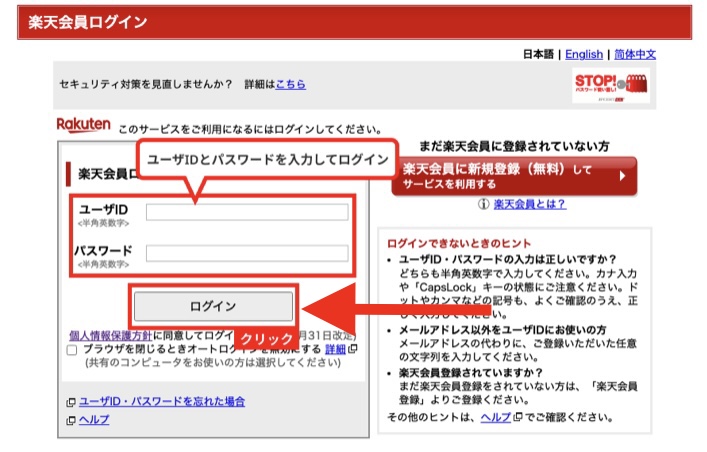Image resolution: width=707 pixels, height=452 pixels.
Task: Select 日本語 language option
Action: coord(538,55)
